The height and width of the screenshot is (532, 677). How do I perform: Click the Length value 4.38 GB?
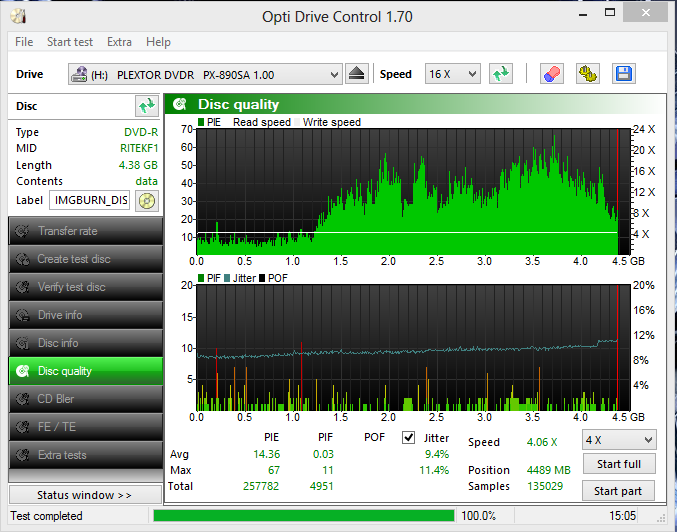tap(138, 165)
